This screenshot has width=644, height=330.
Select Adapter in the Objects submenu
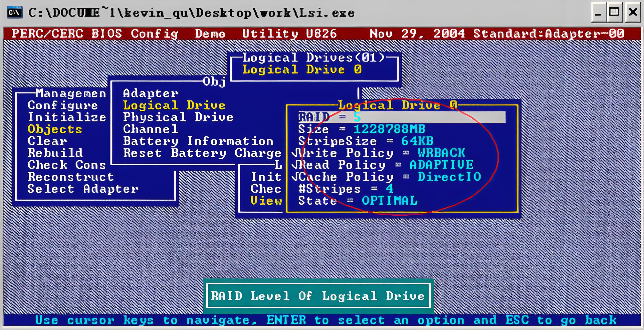pos(151,94)
